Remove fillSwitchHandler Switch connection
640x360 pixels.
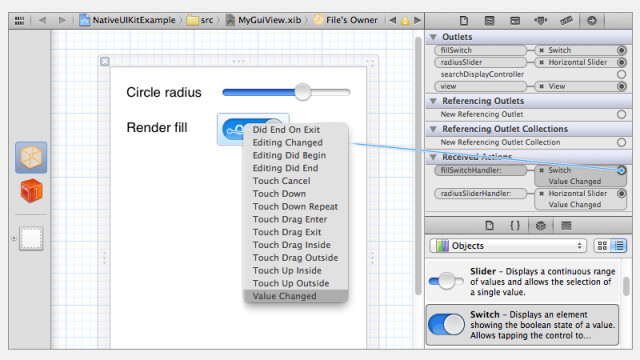tap(542, 171)
